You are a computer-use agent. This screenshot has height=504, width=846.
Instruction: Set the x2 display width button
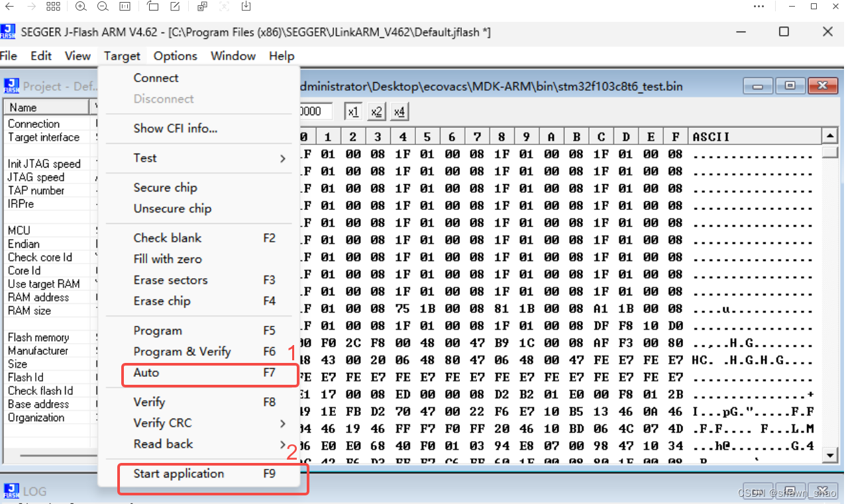tap(376, 112)
